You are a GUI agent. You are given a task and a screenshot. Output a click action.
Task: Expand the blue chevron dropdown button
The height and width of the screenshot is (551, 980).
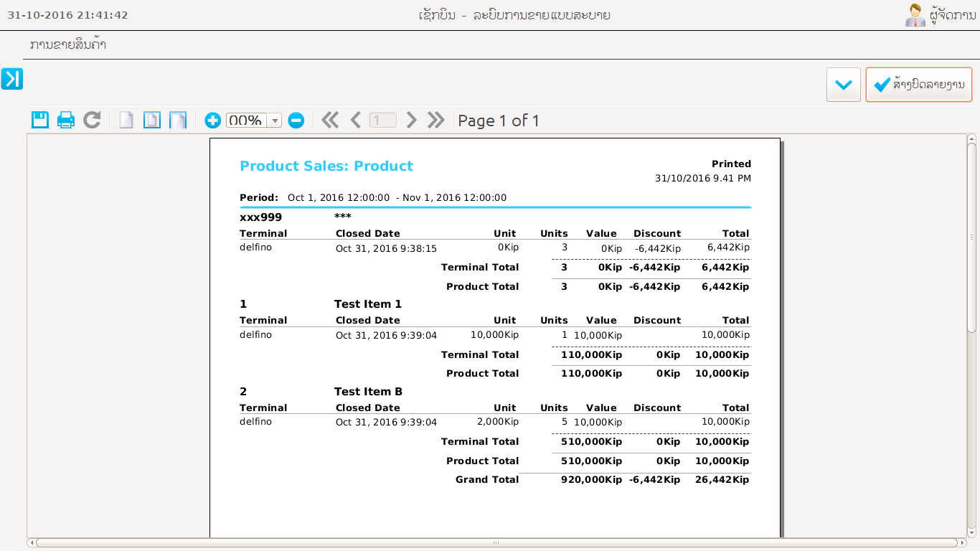[x=844, y=85]
